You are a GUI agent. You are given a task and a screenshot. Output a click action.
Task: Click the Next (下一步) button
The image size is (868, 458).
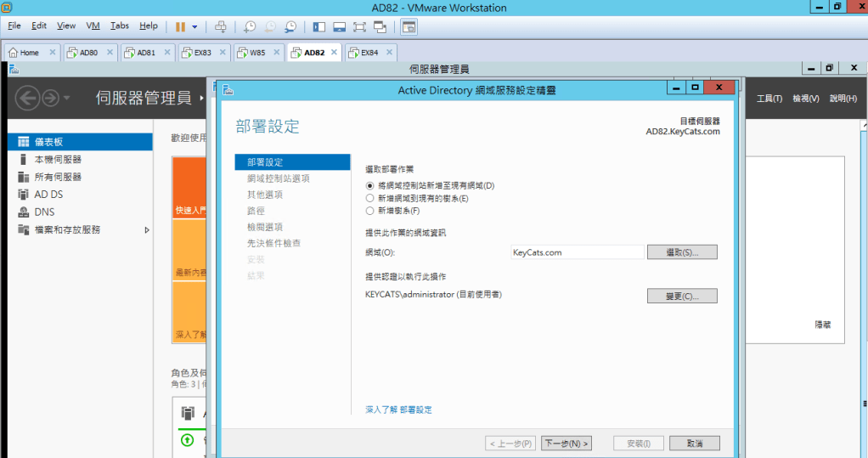[x=566, y=444]
